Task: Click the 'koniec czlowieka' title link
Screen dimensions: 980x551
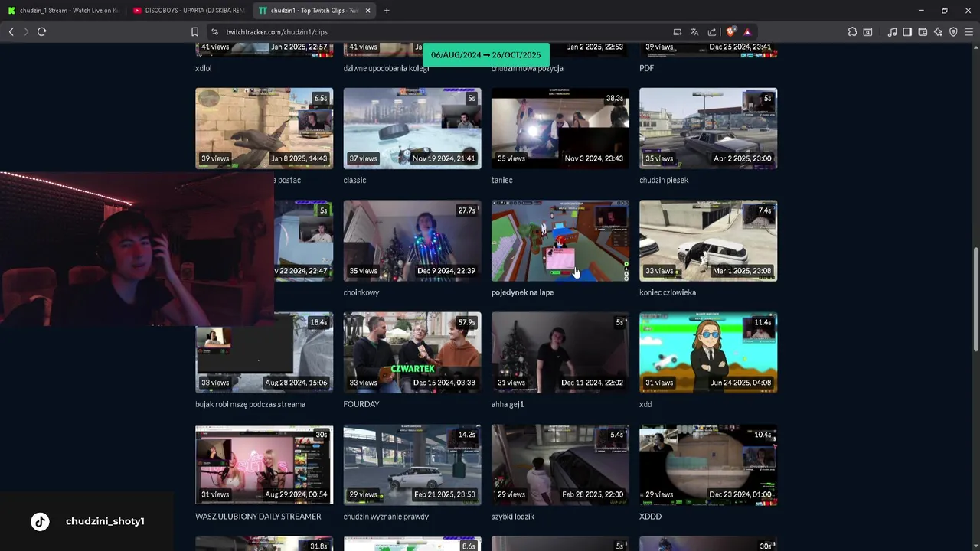Action: [668, 292]
